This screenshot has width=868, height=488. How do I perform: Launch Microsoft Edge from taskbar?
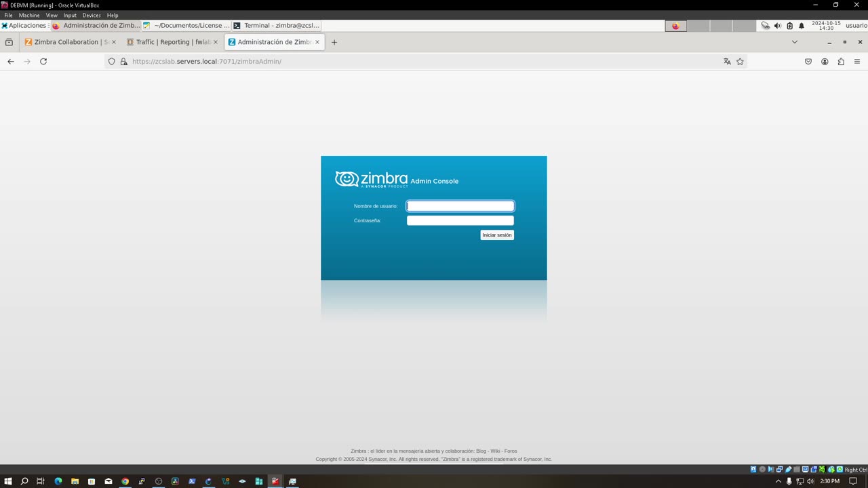pos(58,481)
